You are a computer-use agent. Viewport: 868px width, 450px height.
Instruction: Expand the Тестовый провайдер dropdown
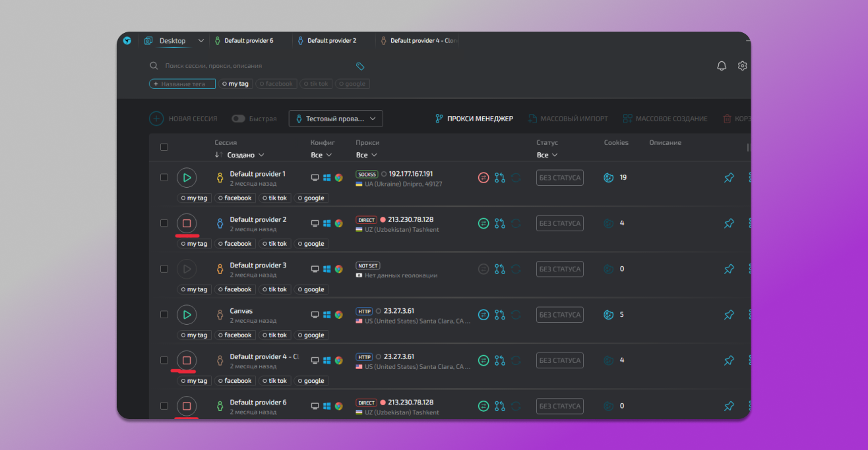(336, 119)
